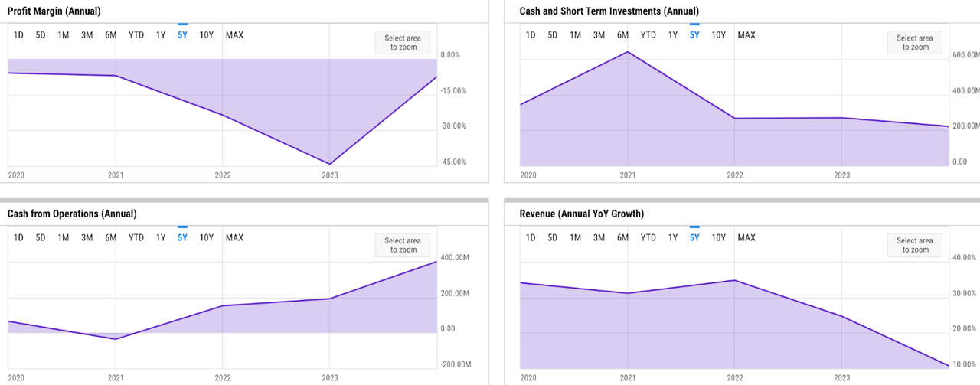
Task: Click the 2021 peak on Cash Investments line
Action: pos(628,52)
